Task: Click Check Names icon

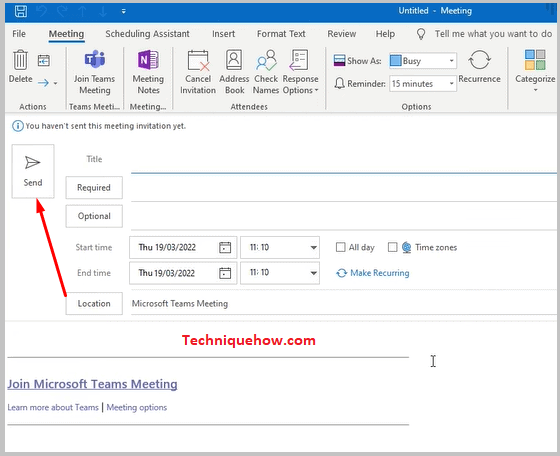Action: coord(266,60)
